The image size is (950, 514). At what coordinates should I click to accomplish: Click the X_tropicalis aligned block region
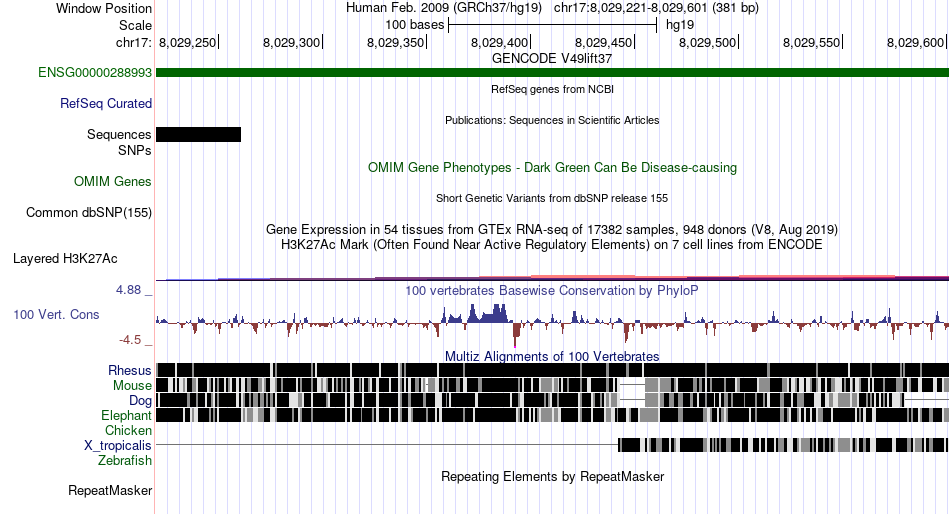tap(783, 446)
